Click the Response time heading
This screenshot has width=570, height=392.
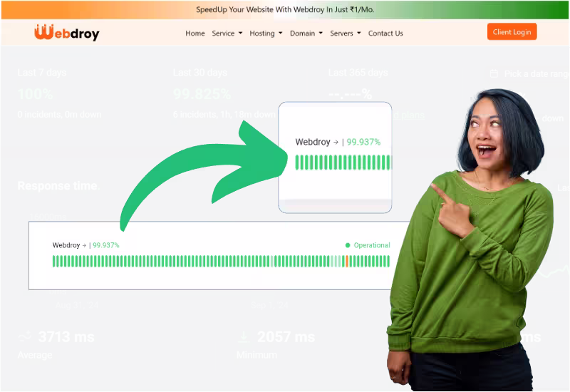point(58,186)
